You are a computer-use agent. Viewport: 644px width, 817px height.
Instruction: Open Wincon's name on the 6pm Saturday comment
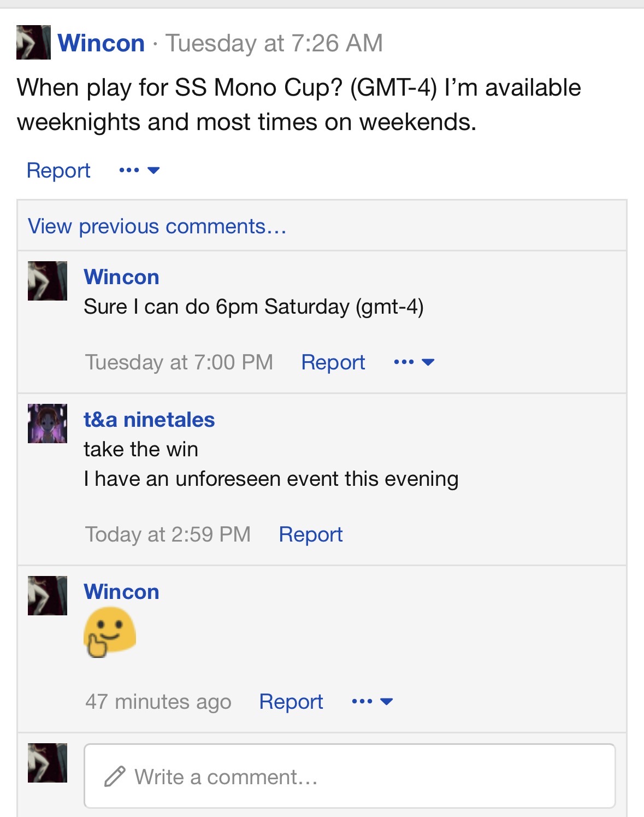[x=121, y=277]
